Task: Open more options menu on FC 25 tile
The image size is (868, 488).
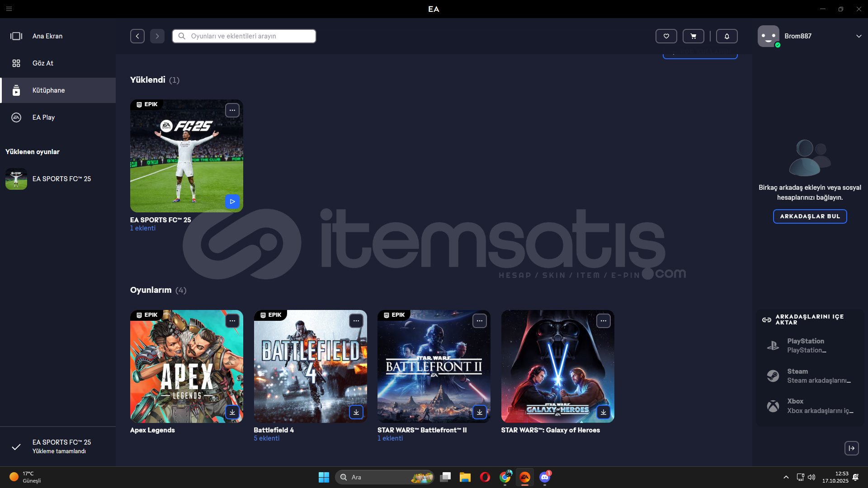Action: coord(232,110)
